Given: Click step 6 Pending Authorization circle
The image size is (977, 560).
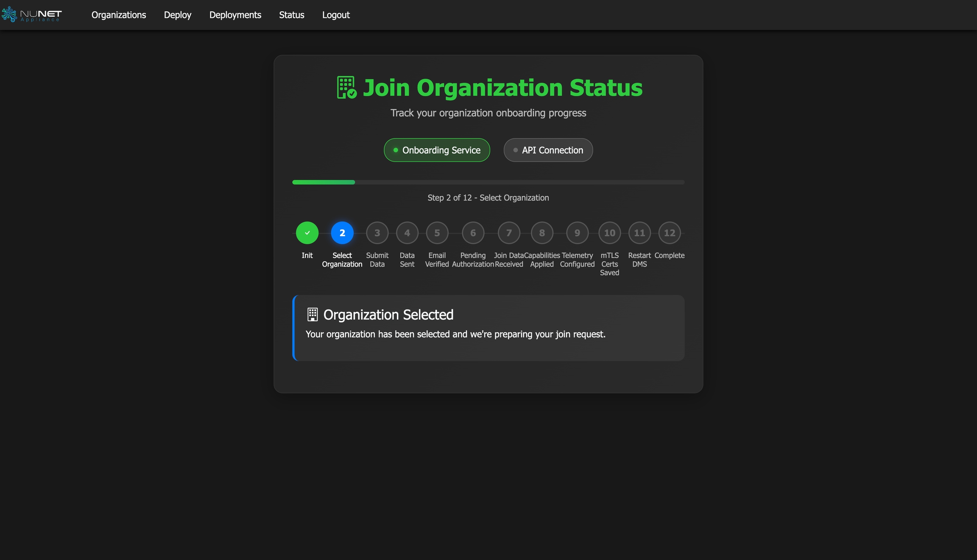Looking at the screenshot, I should click(473, 233).
